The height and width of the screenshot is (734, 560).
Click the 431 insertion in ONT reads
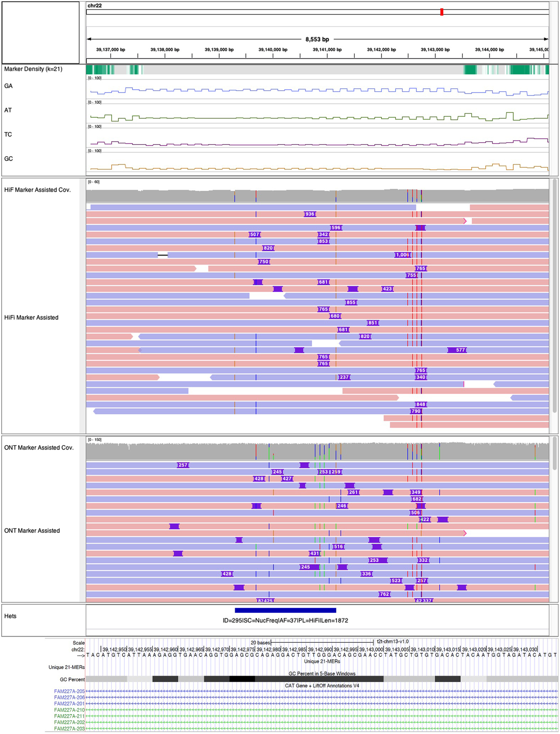[x=314, y=554]
